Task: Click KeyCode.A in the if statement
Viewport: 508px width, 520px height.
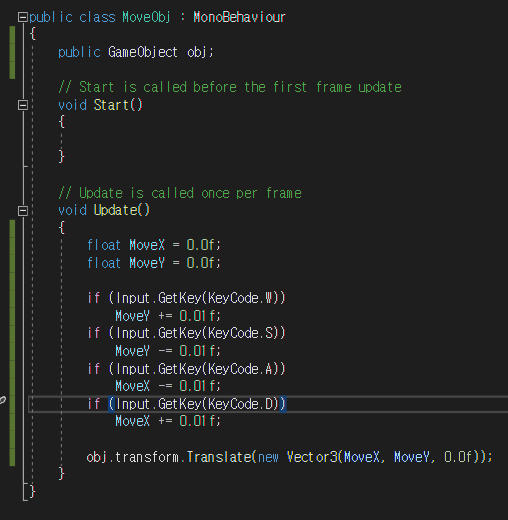Action: (x=240, y=369)
